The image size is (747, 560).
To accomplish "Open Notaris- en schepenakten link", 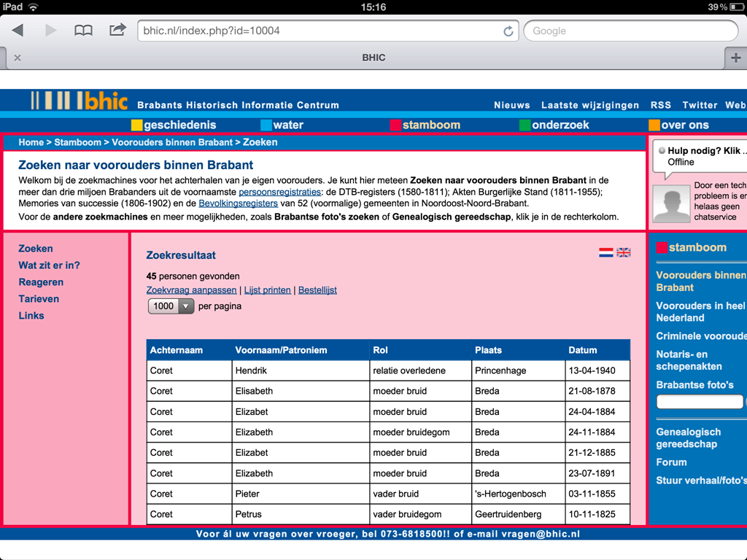I will (x=689, y=360).
